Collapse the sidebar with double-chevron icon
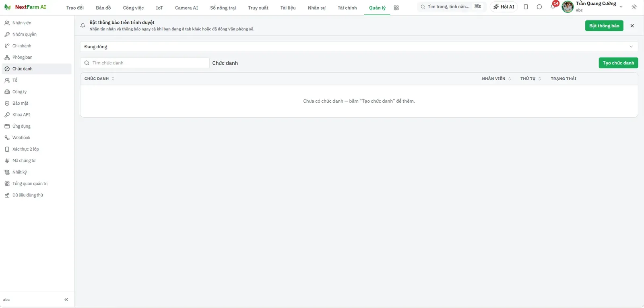Image resolution: width=644 pixels, height=308 pixels. [x=66, y=300]
